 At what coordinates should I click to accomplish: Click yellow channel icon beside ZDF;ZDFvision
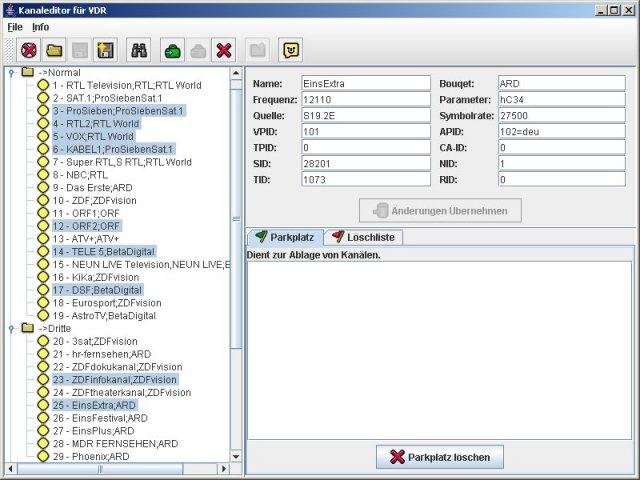[43, 200]
